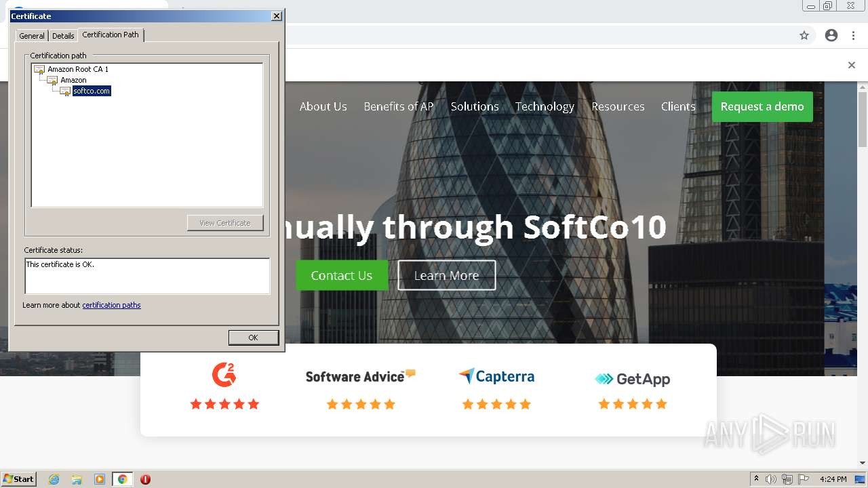This screenshot has width=868, height=488.
Task: Switch to the General tab
Action: [x=32, y=36]
